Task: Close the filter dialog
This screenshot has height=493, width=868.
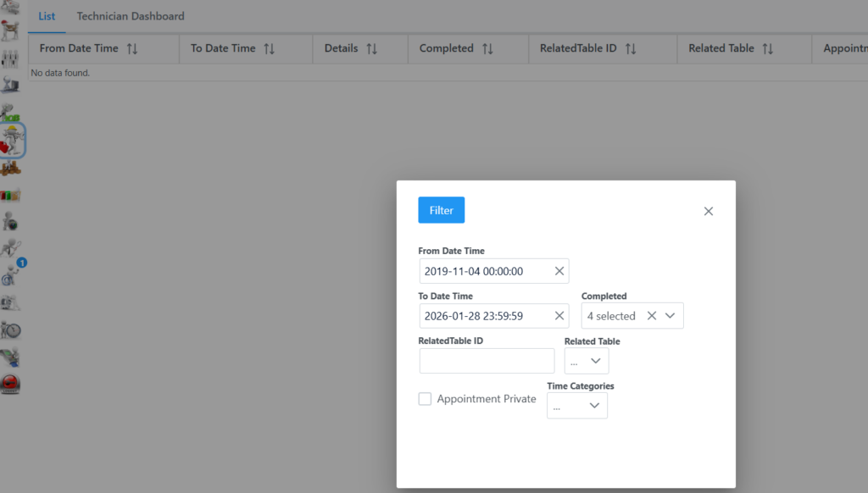Action: point(709,211)
